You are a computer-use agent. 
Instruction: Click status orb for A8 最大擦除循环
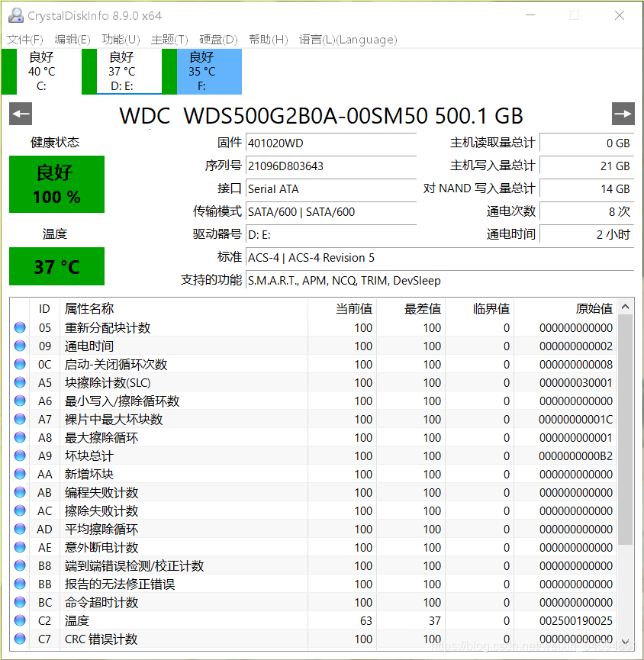click(20, 437)
